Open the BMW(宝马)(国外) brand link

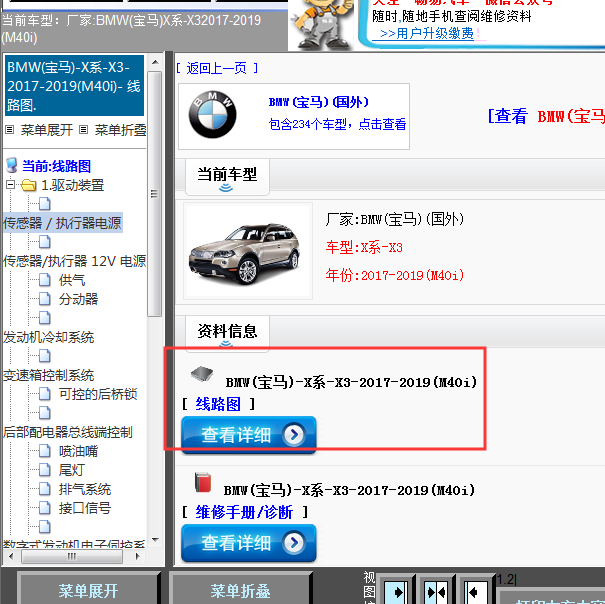click(x=319, y=102)
